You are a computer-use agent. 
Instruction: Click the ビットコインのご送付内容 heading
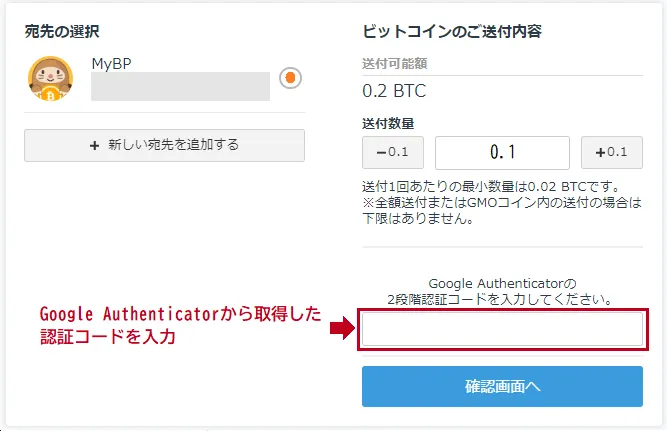coord(452,31)
